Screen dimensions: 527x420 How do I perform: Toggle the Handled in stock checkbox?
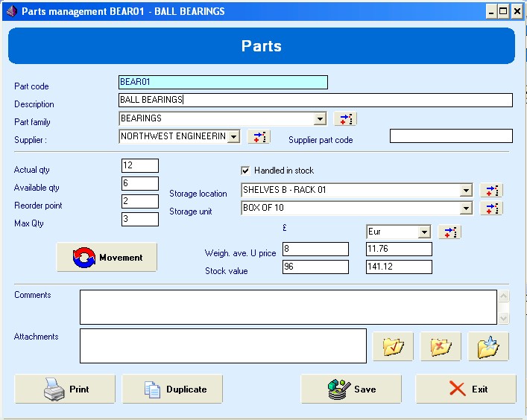[245, 171]
